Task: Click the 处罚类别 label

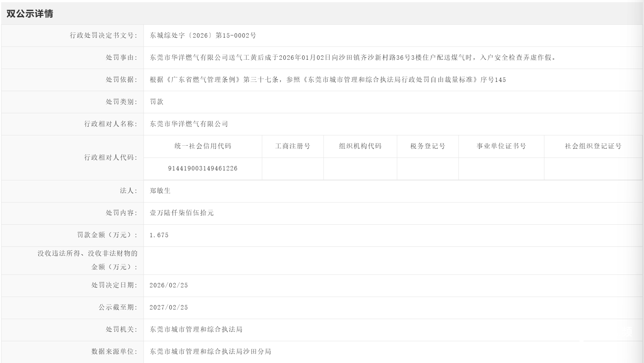Action: click(122, 102)
